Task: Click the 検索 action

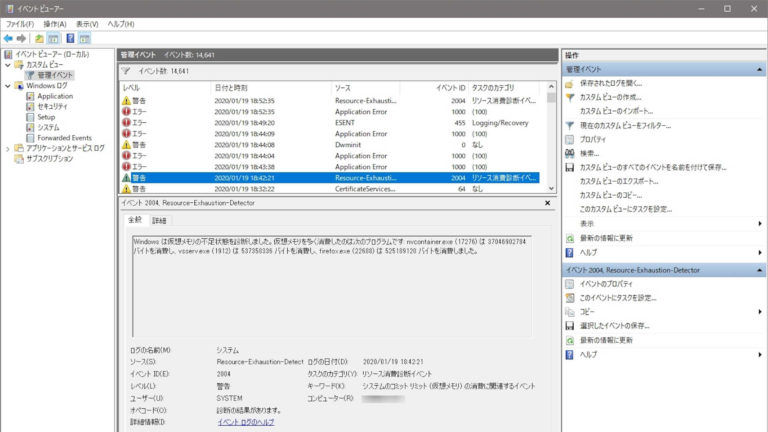Action: point(589,153)
